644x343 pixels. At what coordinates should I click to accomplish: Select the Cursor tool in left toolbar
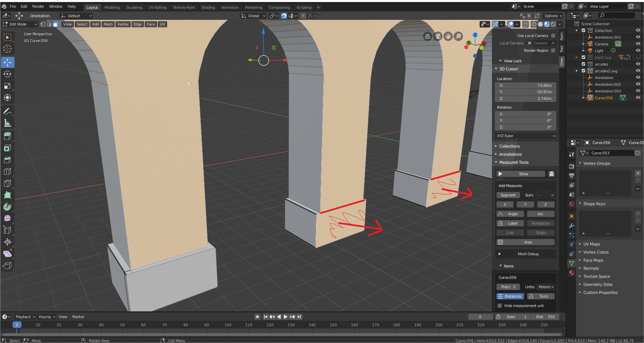[7, 49]
